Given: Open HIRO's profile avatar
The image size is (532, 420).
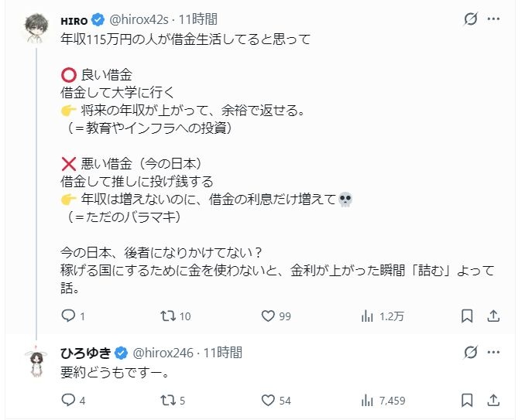Looking at the screenshot, I should (38, 27).
